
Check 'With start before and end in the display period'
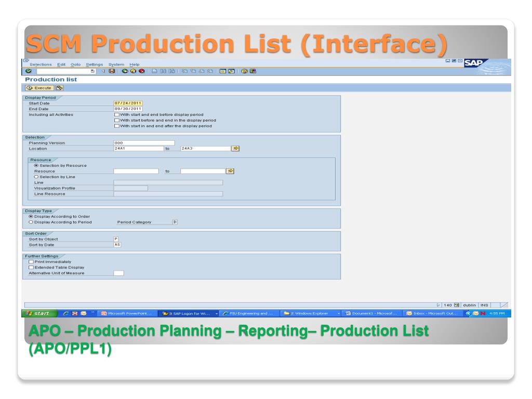[x=117, y=120]
